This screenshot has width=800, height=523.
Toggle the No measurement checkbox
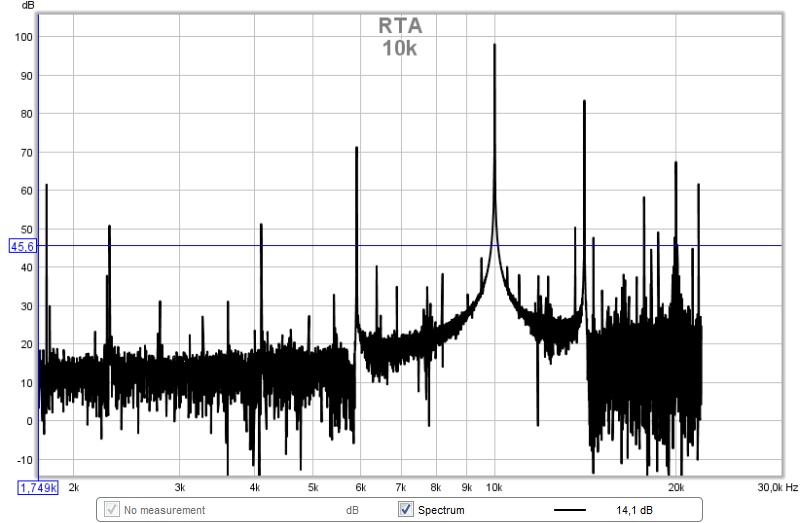pyautogui.click(x=111, y=509)
